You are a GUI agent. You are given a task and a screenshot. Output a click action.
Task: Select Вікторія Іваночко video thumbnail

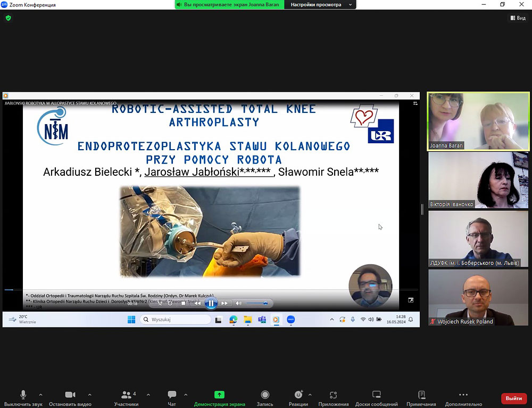(x=478, y=180)
